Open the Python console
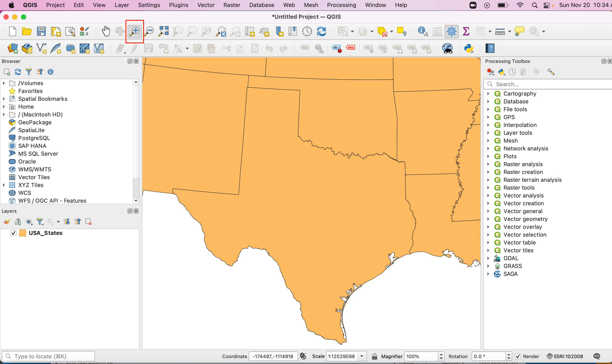Screen dimensions: 612x364 click(x=469, y=48)
